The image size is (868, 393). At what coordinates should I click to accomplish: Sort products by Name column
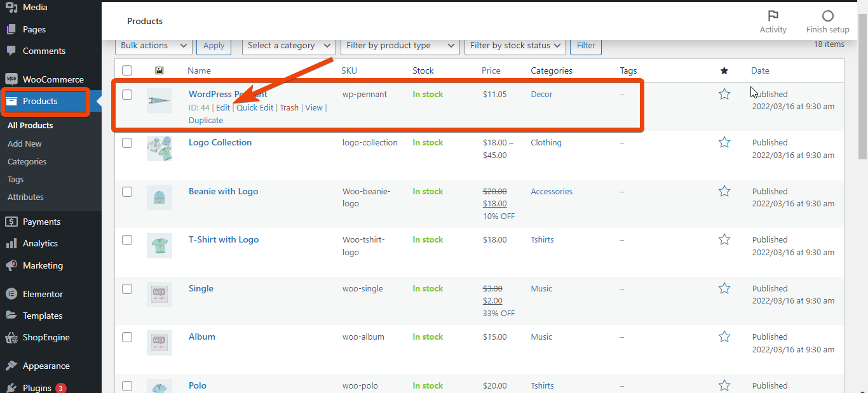(199, 70)
